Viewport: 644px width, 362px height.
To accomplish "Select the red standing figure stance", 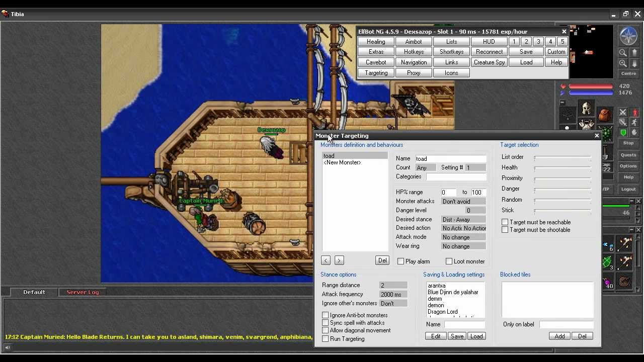I will [634, 113].
